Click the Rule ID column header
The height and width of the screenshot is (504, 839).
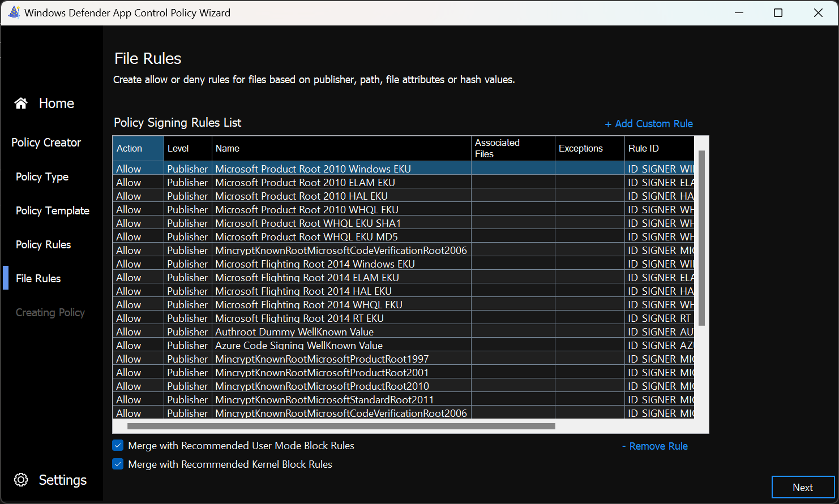[x=660, y=148]
